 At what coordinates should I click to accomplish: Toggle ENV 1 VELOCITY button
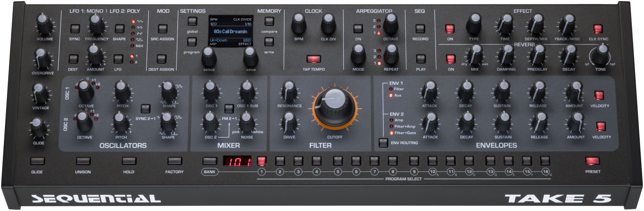tap(599, 95)
